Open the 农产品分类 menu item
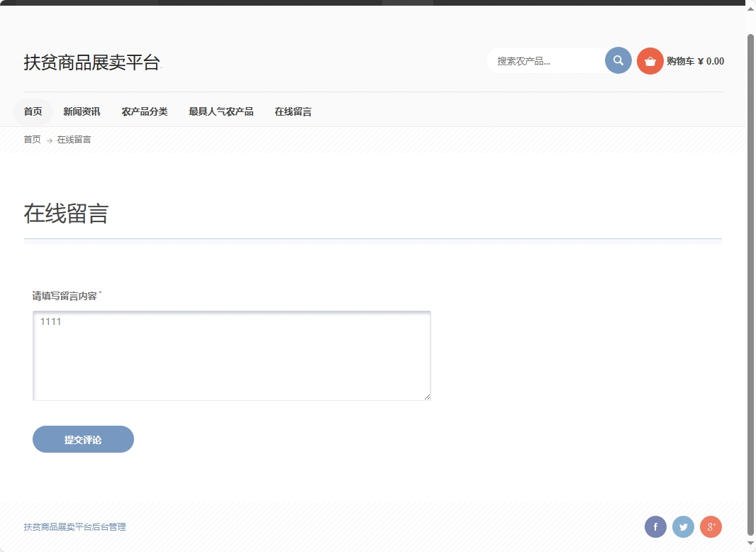756x552 pixels. tap(145, 111)
